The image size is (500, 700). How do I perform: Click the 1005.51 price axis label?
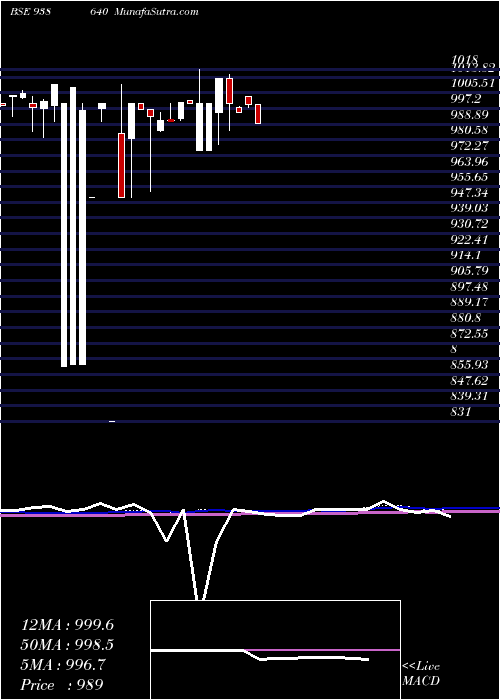[473, 83]
